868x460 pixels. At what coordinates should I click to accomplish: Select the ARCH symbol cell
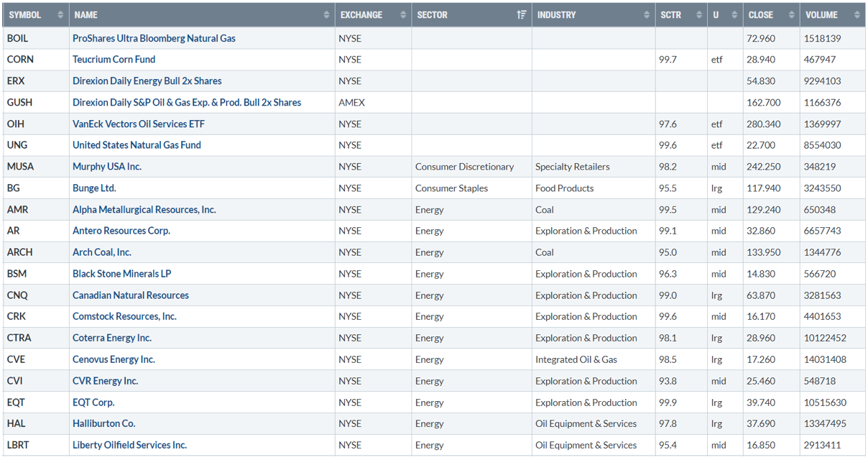click(x=36, y=252)
